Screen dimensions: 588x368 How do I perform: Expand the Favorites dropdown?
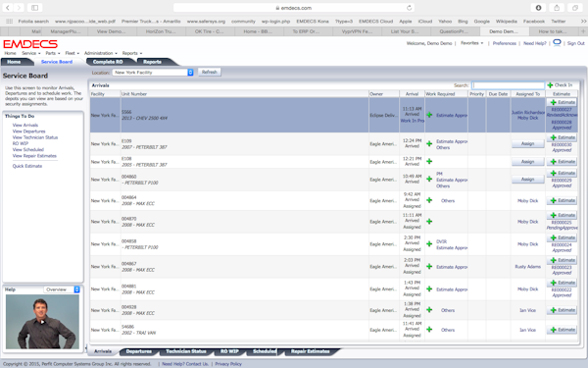pos(471,43)
